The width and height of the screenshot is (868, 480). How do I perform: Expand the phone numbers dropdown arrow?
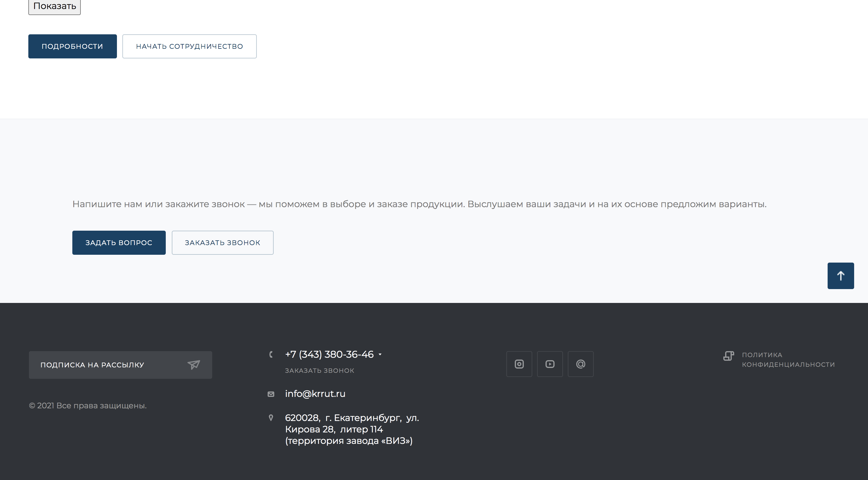[380, 354]
